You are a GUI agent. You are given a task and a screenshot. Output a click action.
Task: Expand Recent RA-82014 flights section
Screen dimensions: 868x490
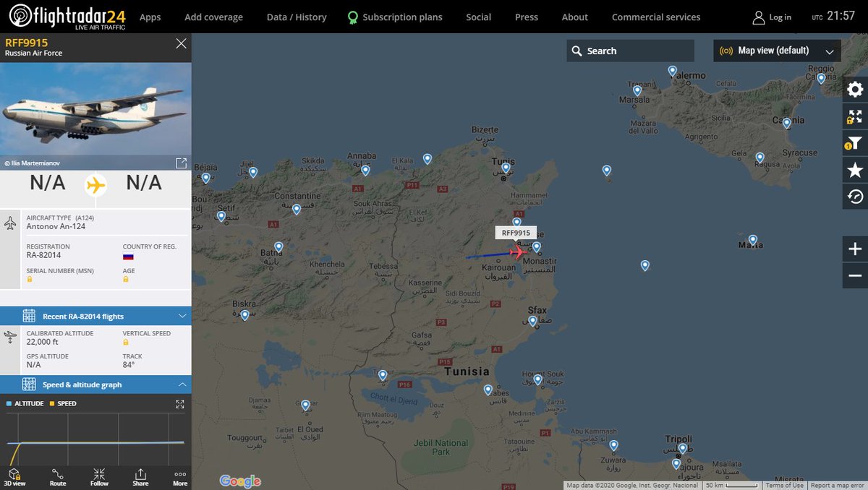tap(95, 316)
